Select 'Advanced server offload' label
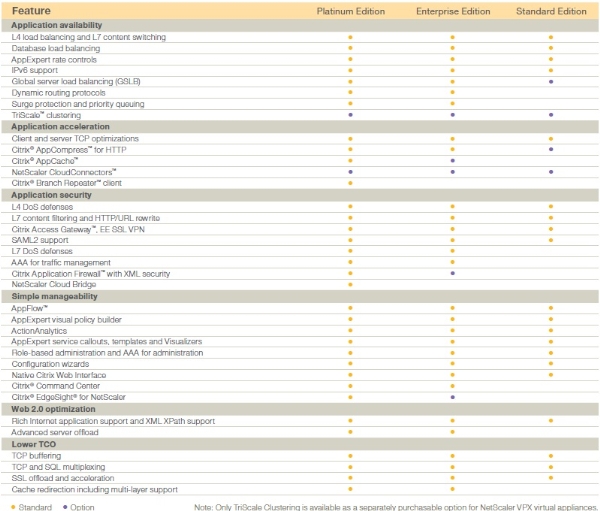Screen dimensions: 600x511 (x=55, y=432)
